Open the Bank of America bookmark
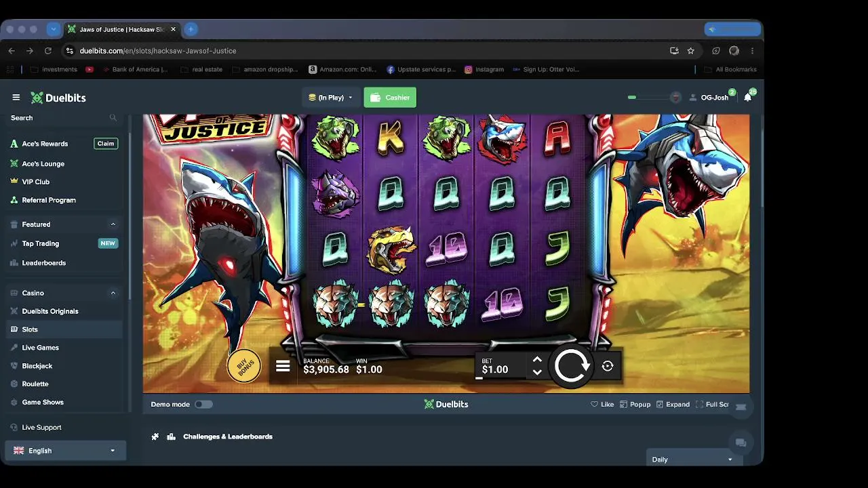The height and width of the screenshot is (488, 868). [136, 69]
